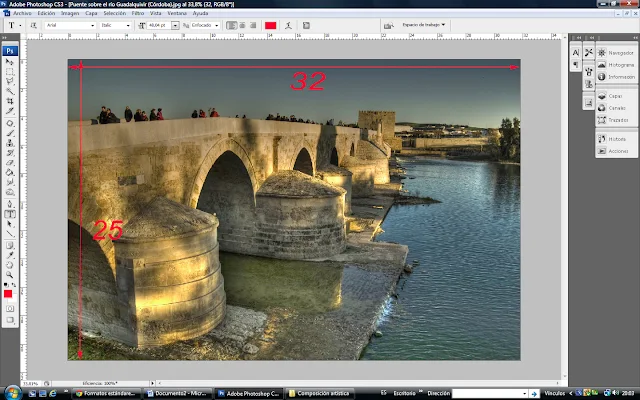The width and height of the screenshot is (640, 400).
Task: Select the Magic Wand tool
Action: coord(10,91)
